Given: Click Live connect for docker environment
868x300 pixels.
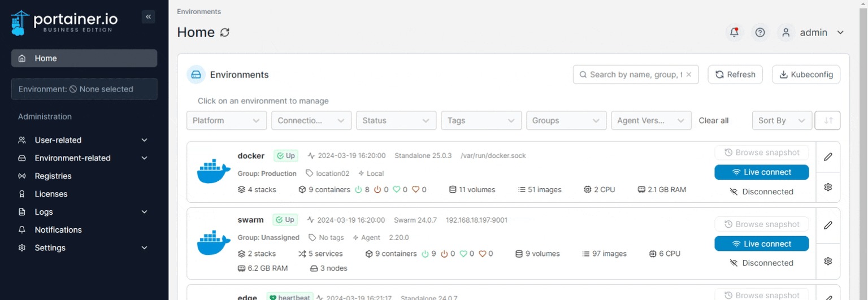Looking at the screenshot, I should point(761,172).
